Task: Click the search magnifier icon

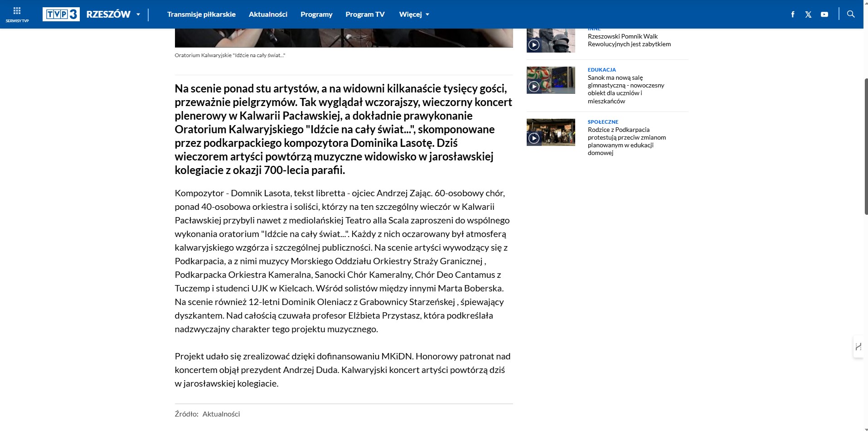Action: [851, 14]
